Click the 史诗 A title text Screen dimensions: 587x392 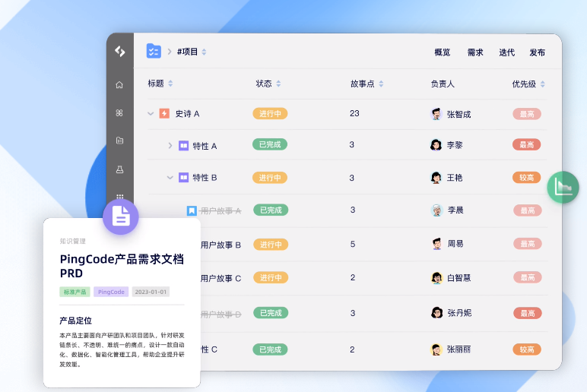point(187,114)
